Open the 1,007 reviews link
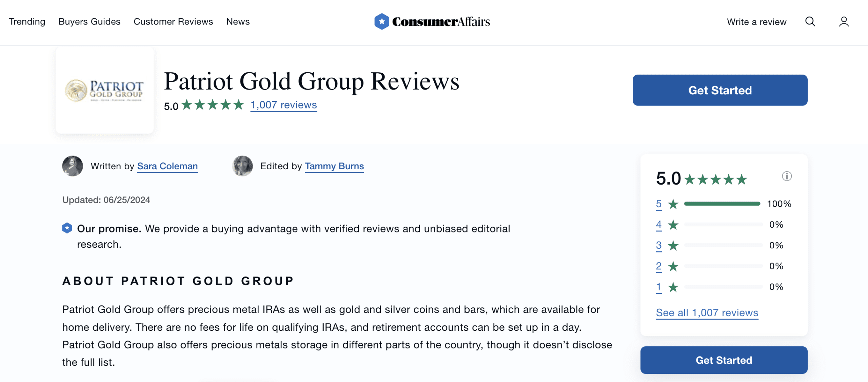The width and height of the screenshot is (868, 382). 283,105
